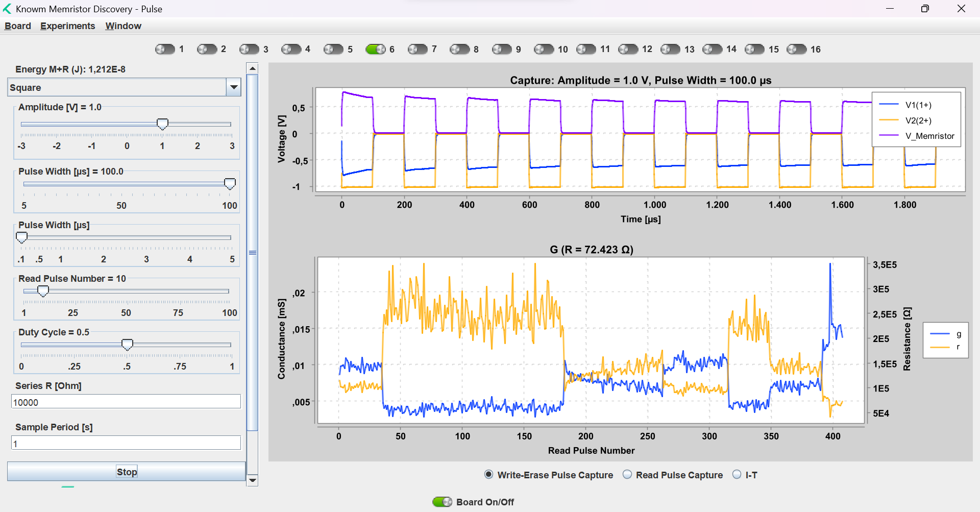
Task: Toggle memristor channel 1 switch
Action: tap(165, 50)
